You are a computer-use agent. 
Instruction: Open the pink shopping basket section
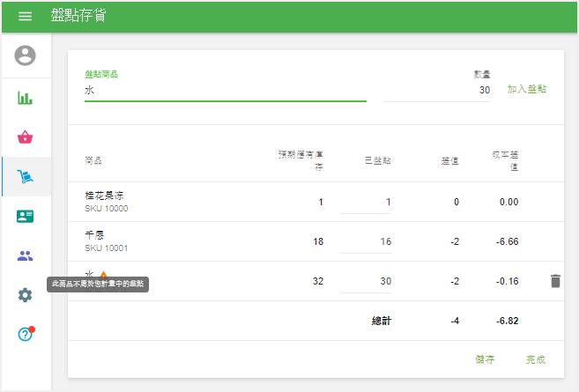(26, 137)
